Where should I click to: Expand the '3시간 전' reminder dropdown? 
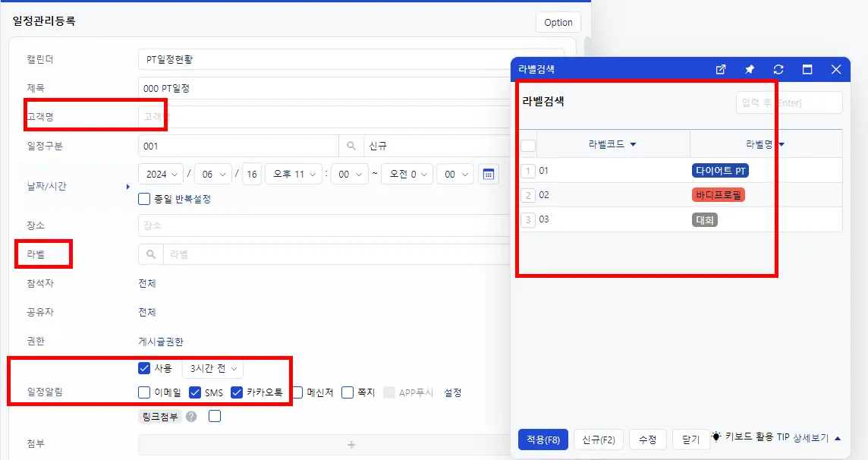(x=212, y=369)
